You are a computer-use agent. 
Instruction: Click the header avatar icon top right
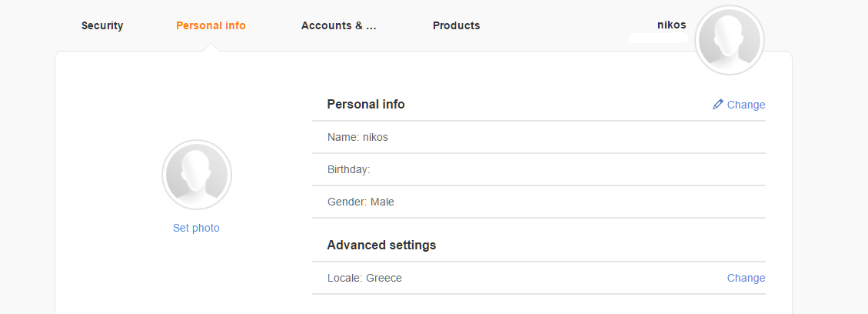(728, 40)
